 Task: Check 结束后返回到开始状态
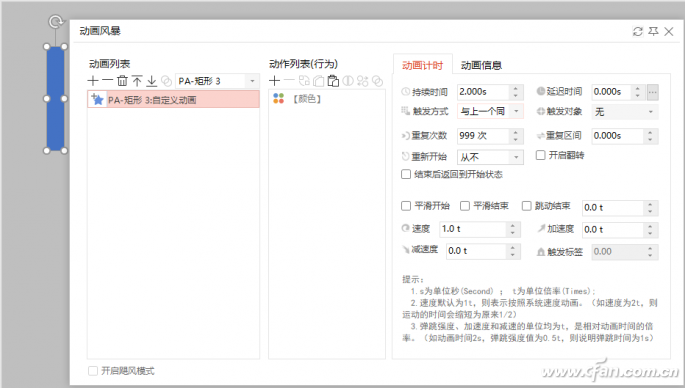(x=406, y=174)
